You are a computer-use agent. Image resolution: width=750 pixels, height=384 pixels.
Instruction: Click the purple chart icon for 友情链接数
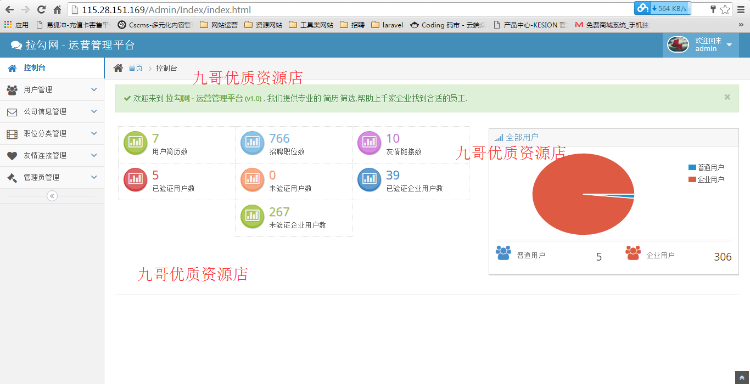pos(369,143)
